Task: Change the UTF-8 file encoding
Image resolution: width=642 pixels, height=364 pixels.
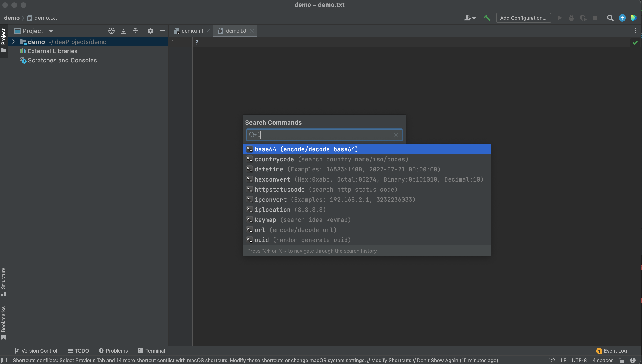Action: pos(579,360)
